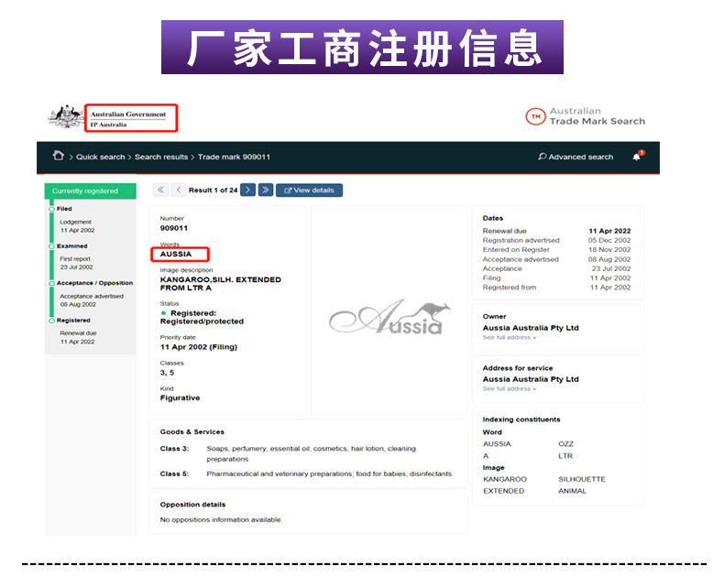Screen dimensions: 724x588
Task: Click the Figurative kind value
Action: click(180, 397)
